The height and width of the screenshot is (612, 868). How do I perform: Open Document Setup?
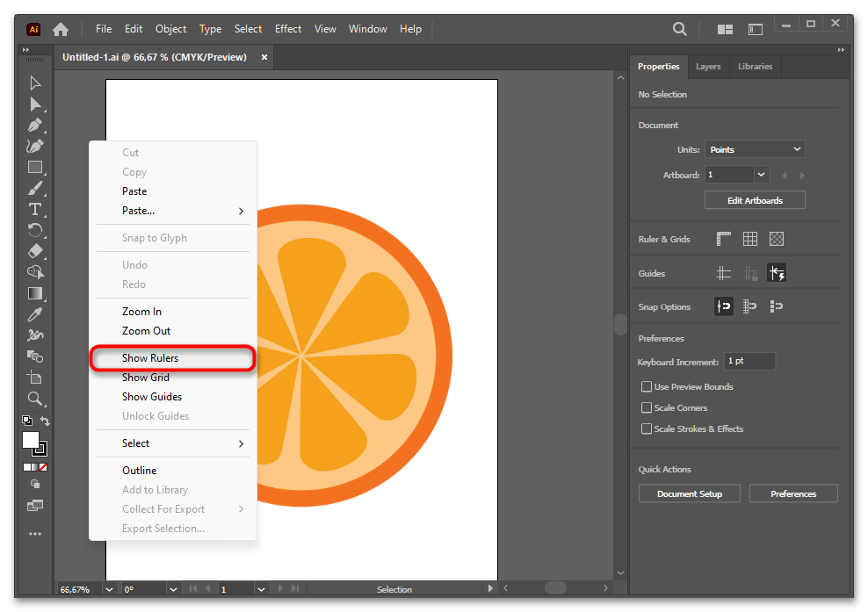[x=689, y=493]
